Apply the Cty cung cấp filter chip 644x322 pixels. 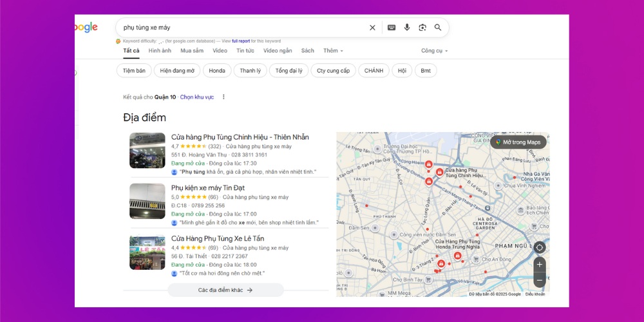click(333, 71)
